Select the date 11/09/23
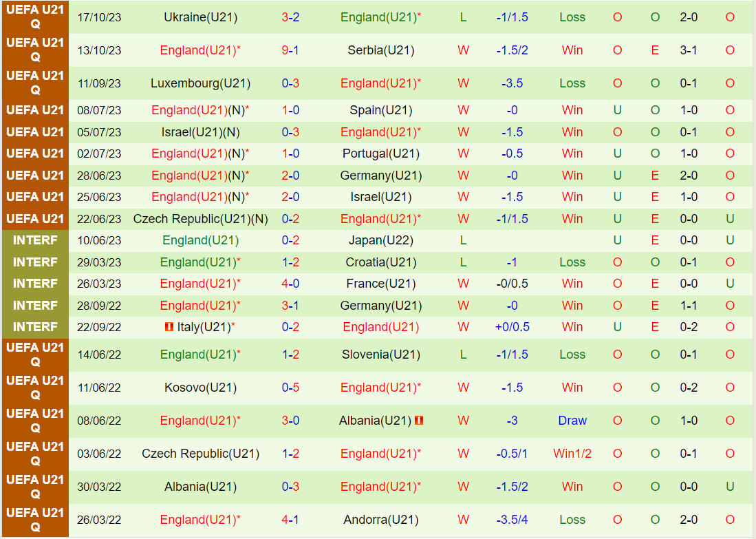This screenshot has height=539, width=756. pyautogui.click(x=99, y=83)
